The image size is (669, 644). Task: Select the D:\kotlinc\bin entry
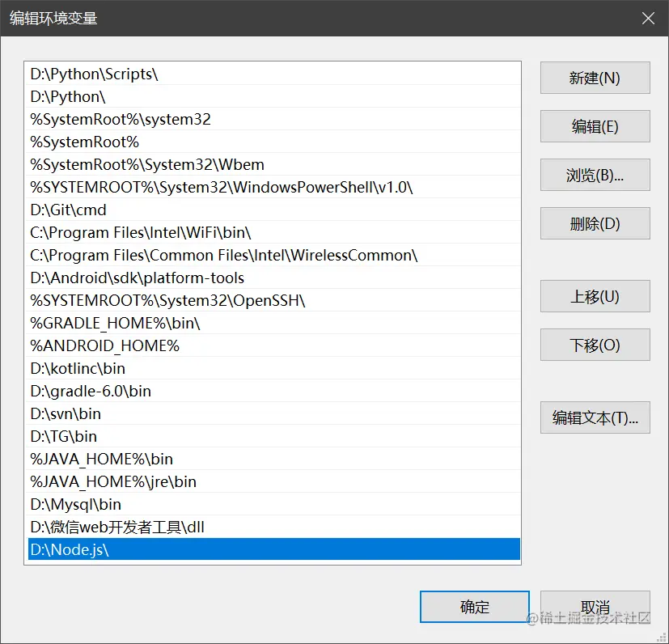tap(273, 368)
